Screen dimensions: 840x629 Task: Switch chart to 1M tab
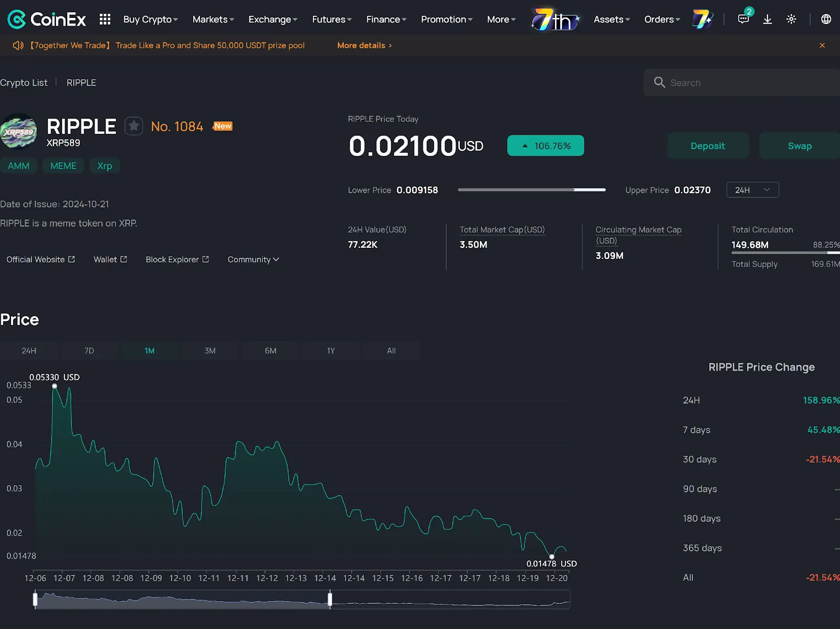point(150,351)
